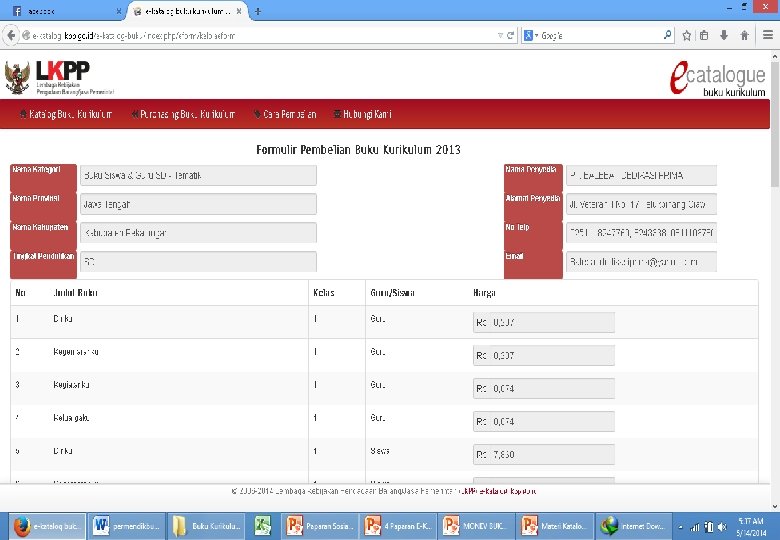Open Firefox e-katalog taskbar button
Image resolution: width=780 pixels, height=540 pixels.
tap(47, 526)
